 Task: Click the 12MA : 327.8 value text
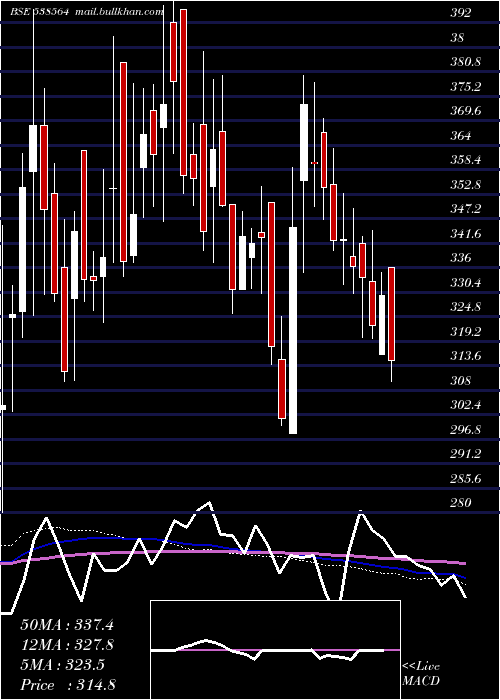[x=67, y=645]
